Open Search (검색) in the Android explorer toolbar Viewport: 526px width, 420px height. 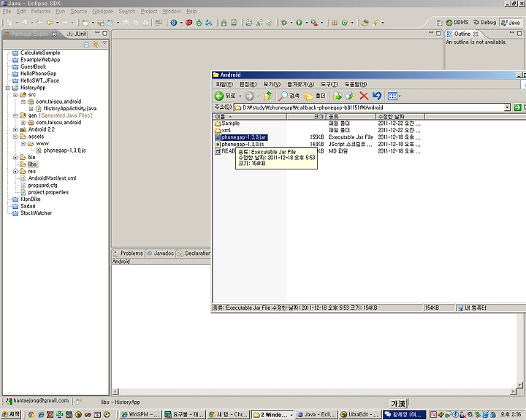tap(289, 96)
